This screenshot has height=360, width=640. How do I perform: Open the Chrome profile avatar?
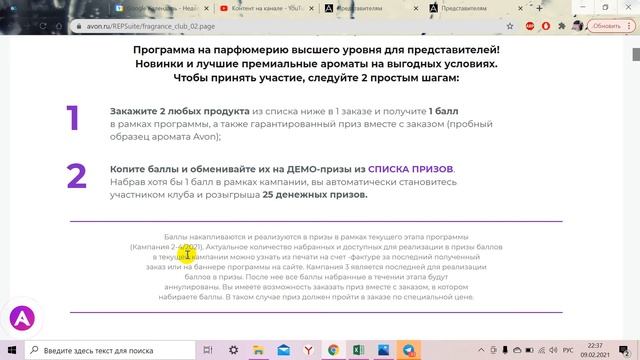point(577,26)
